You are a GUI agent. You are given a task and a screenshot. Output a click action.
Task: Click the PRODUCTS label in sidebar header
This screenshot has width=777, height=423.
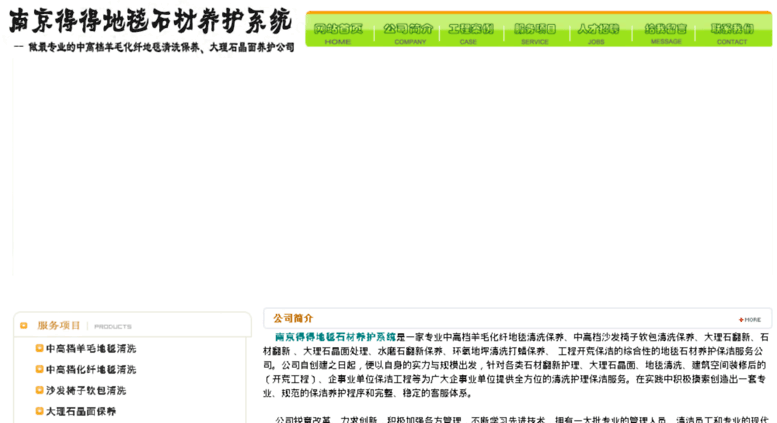click(113, 327)
